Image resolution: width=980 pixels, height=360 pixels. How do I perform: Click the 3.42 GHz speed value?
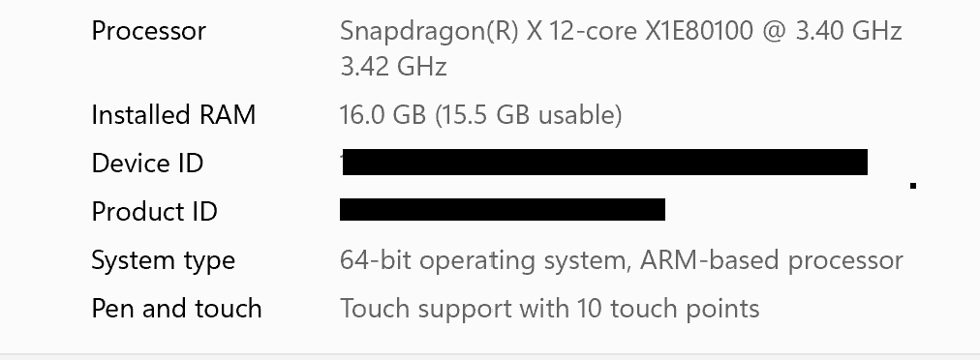coord(393,67)
